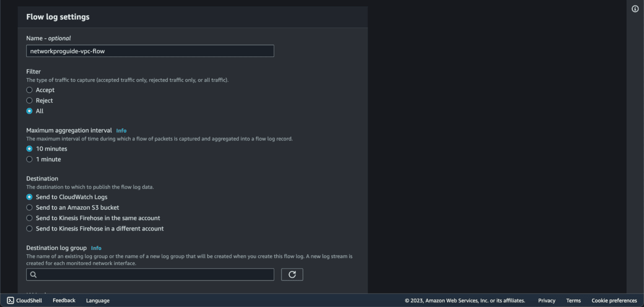The image size is (644, 307).
Task: Open CloudShell from the footer icon
Action: click(10, 300)
